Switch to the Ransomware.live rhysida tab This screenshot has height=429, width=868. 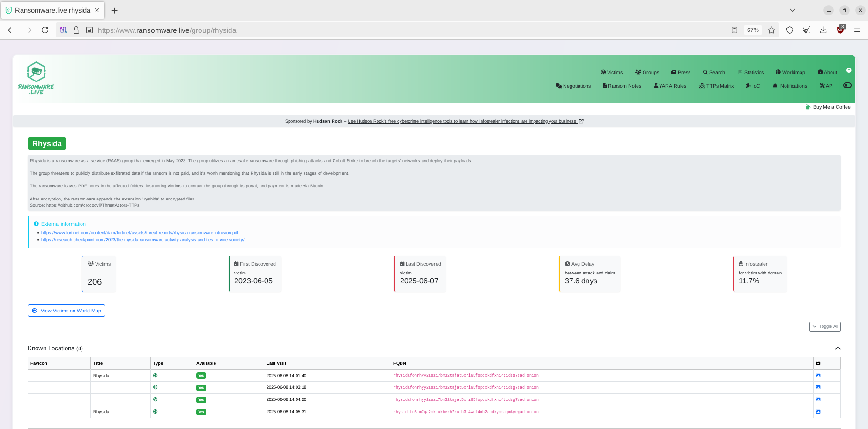point(52,10)
